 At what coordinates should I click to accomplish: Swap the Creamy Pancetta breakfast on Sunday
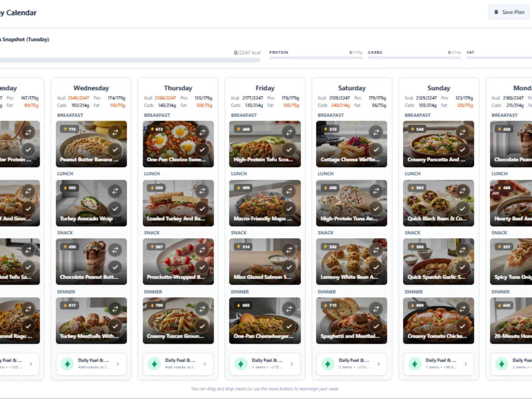[x=462, y=132]
